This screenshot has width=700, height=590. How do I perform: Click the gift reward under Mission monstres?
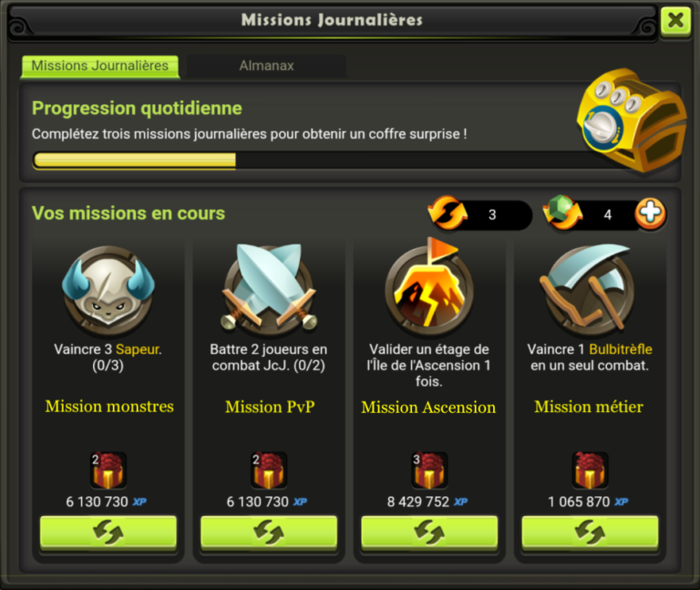point(108,471)
